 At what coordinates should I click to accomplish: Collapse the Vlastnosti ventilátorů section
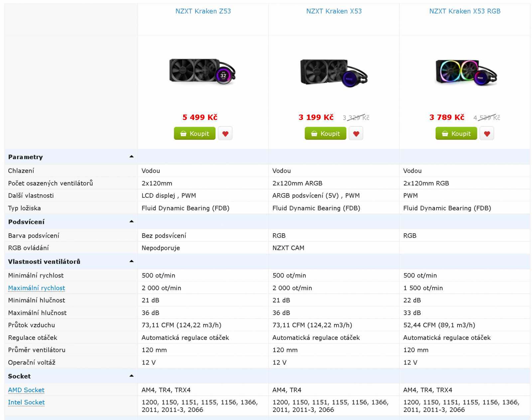pyautogui.click(x=131, y=261)
